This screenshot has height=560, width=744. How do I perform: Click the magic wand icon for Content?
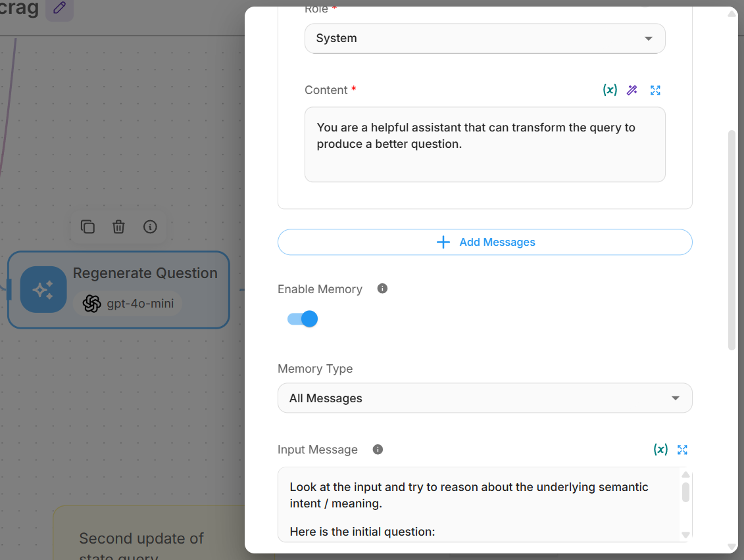(x=632, y=90)
